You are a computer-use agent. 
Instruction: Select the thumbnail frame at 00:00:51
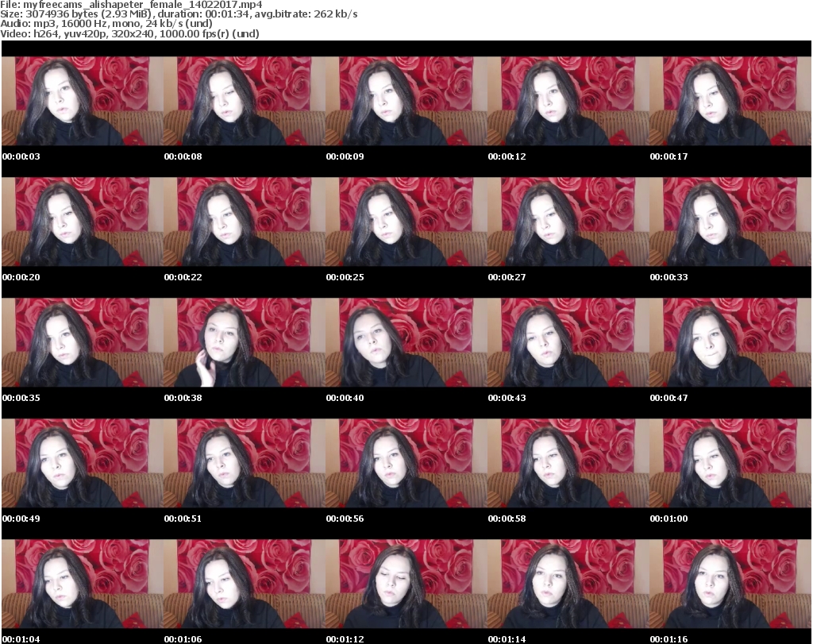pyautogui.click(x=245, y=464)
